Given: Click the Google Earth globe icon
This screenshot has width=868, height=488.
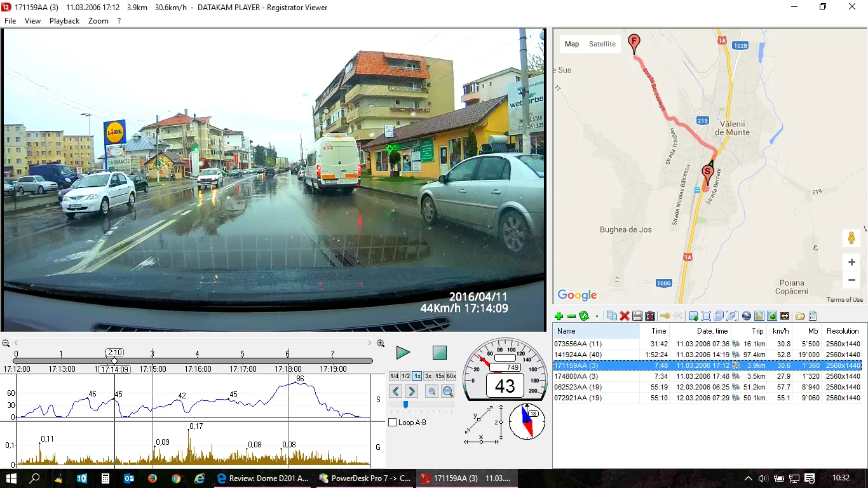Looking at the screenshot, I should 747,316.
